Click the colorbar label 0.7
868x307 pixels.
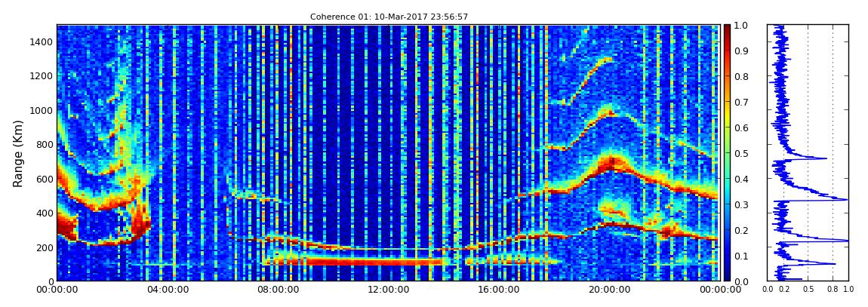(x=741, y=103)
